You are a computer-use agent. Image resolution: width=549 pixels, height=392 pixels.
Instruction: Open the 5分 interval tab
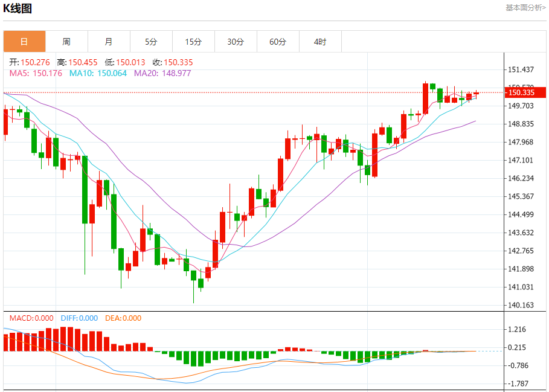(x=151, y=42)
